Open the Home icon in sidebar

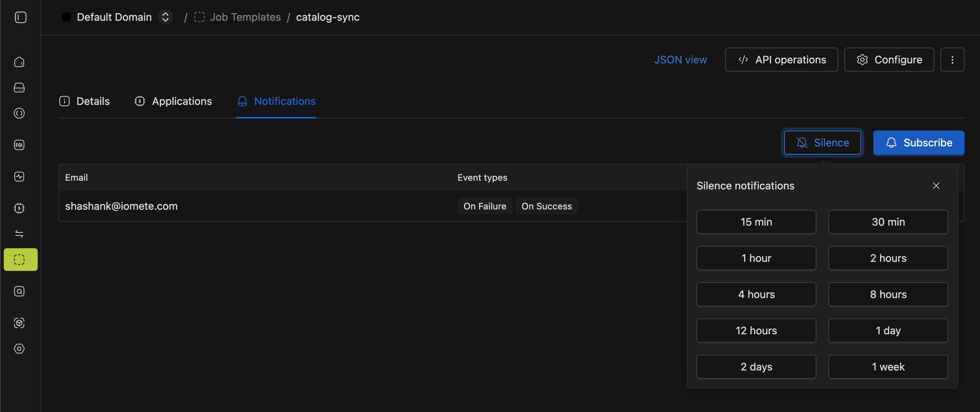pos(19,62)
